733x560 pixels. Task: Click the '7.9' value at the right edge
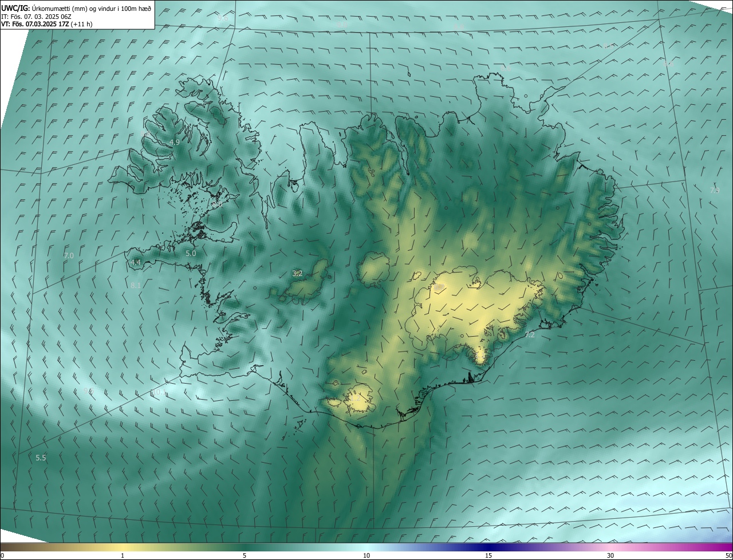(715, 190)
